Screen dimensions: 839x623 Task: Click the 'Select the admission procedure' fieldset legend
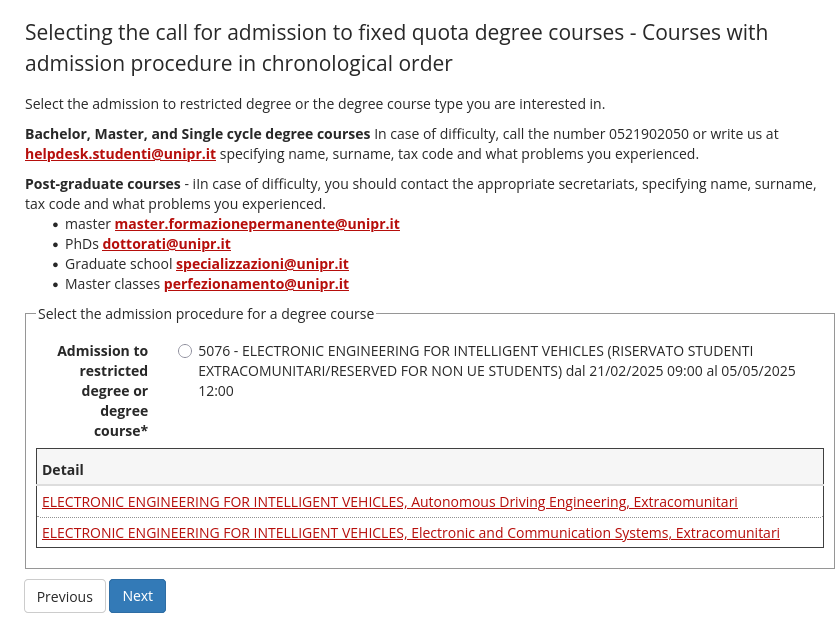coord(206,314)
